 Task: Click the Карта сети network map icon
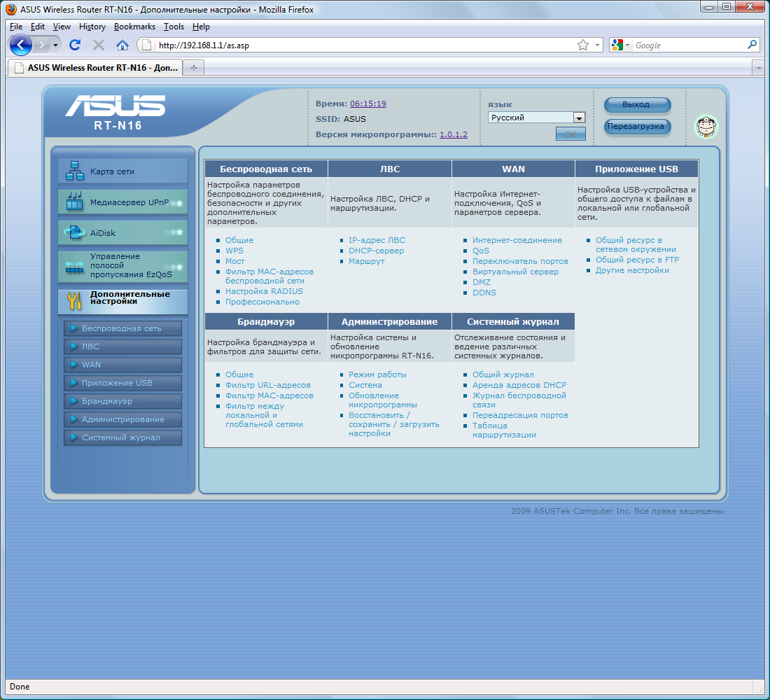click(75, 171)
